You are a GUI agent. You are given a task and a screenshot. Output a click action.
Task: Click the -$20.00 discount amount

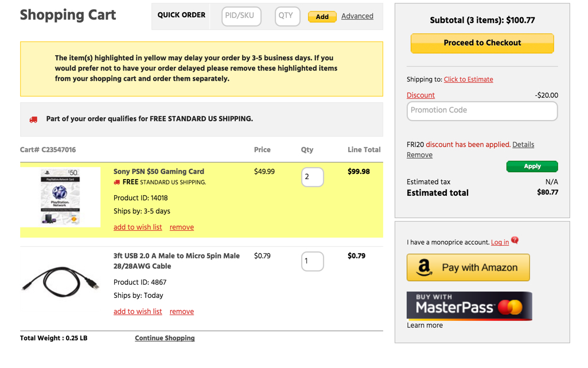[x=546, y=95]
